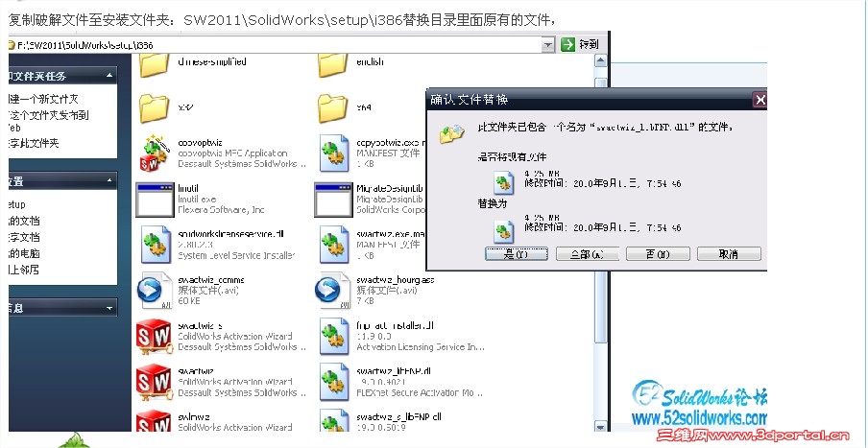
Task: Open the chinese-simplified folder
Action: [x=154, y=64]
